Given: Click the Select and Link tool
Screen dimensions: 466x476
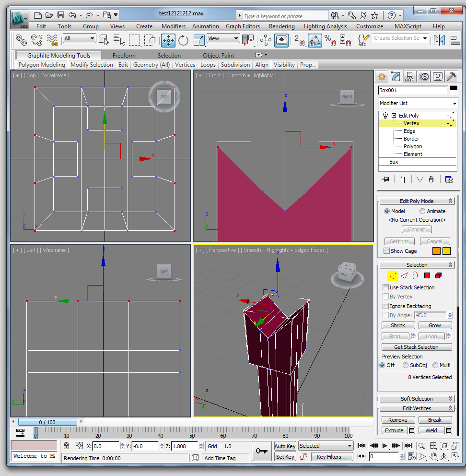Looking at the screenshot, I should [21, 40].
